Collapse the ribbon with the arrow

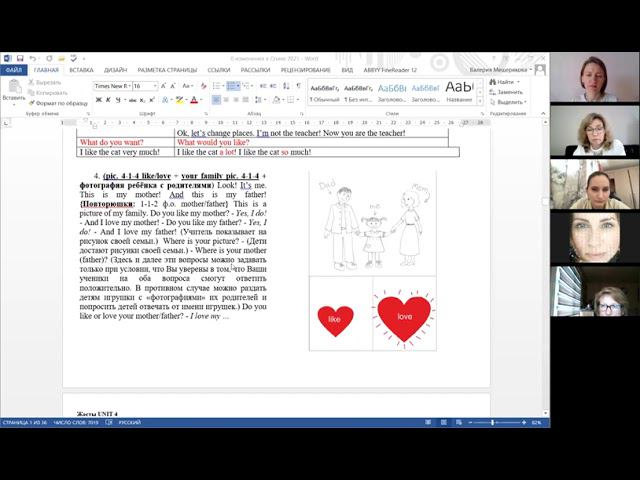(543, 113)
